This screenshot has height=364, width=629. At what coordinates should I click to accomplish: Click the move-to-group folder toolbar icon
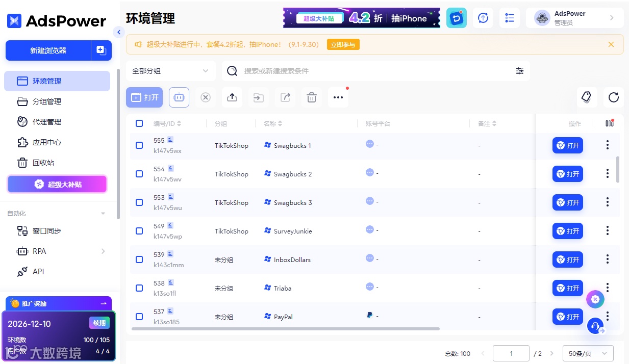click(x=259, y=97)
